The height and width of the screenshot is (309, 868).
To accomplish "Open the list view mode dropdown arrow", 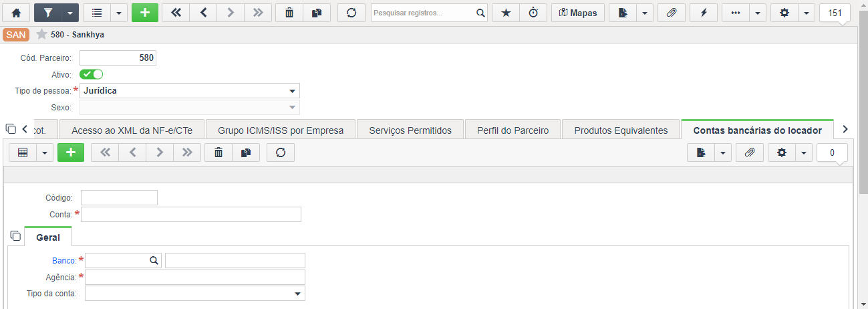I will [118, 13].
